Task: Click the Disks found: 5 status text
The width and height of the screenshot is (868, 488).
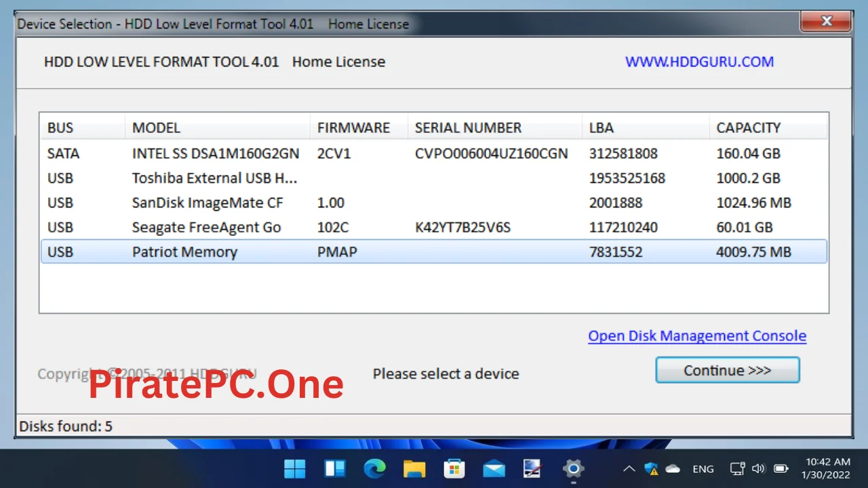Action: coord(66,426)
